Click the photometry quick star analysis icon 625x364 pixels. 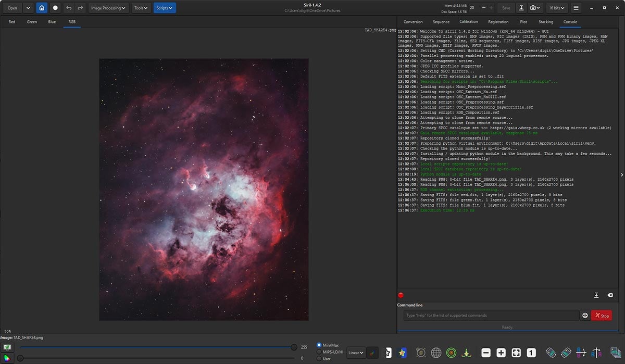click(x=401, y=353)
